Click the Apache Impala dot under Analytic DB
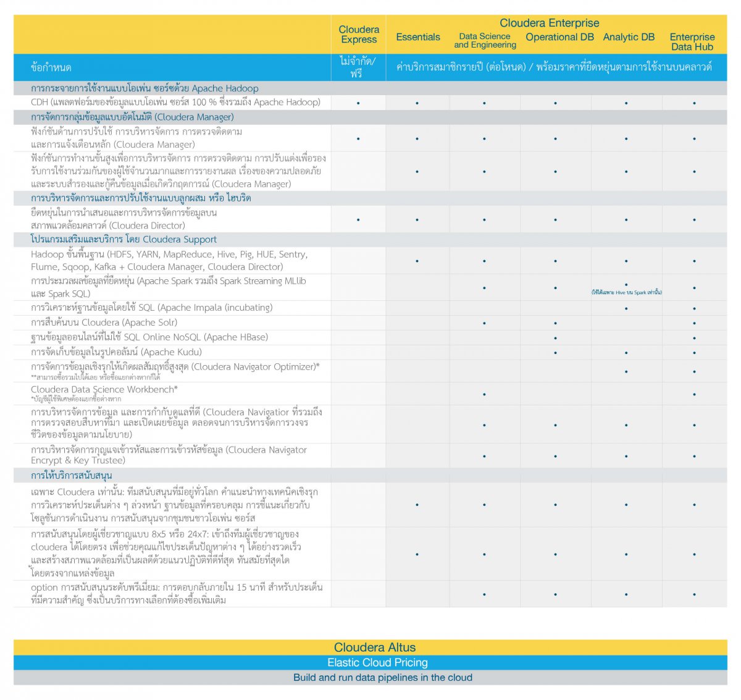The width and height of the screenshot is (741, 700). coord(626,308)
